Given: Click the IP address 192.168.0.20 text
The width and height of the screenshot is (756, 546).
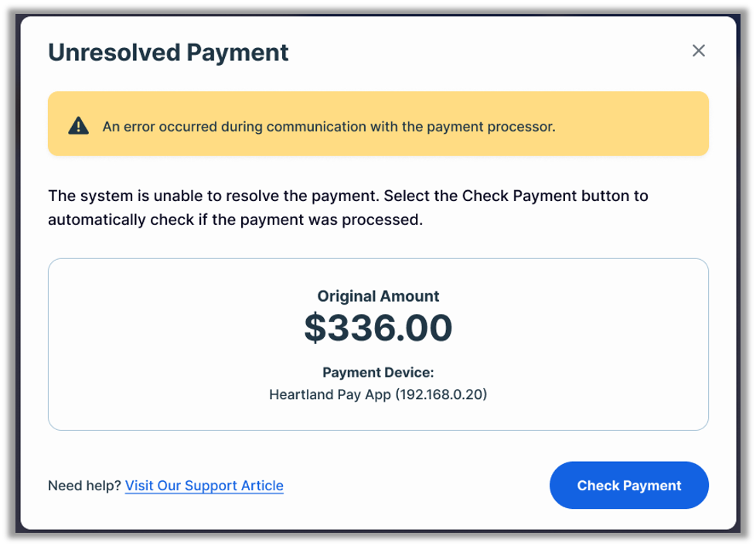Looking at the screenshot, I should point(439,394).
